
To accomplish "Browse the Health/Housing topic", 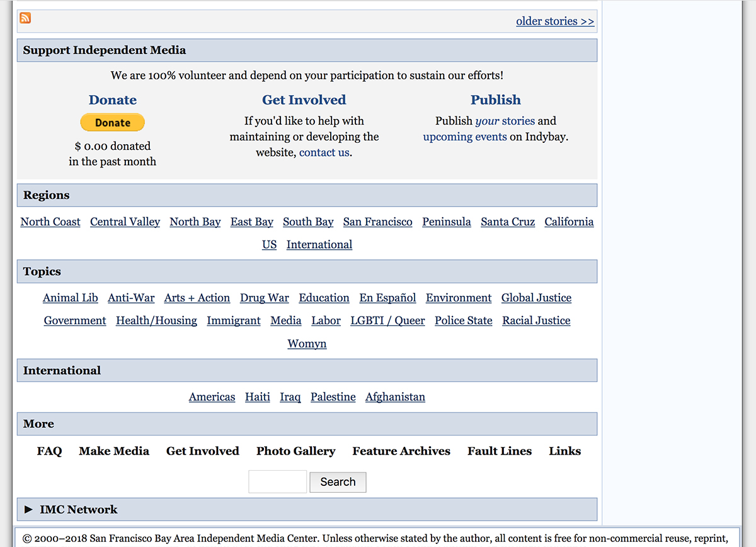I will (x=156, y=320).
